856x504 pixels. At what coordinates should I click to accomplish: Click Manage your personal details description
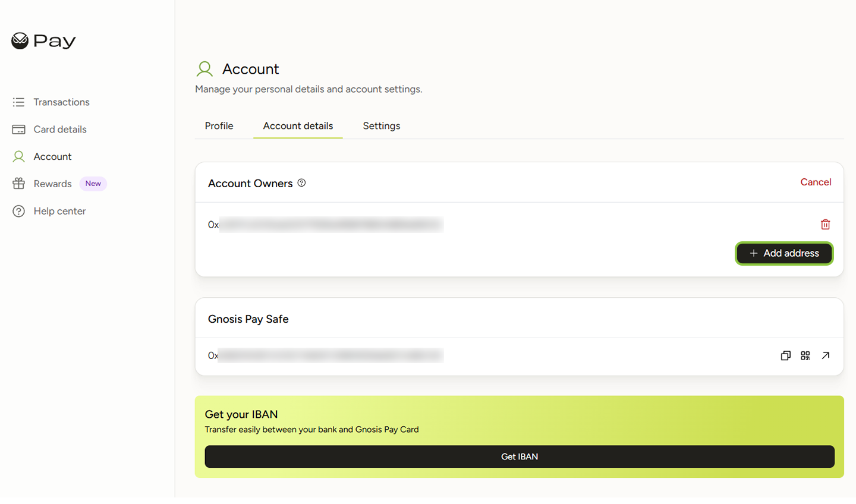click(x=309, y=89)
